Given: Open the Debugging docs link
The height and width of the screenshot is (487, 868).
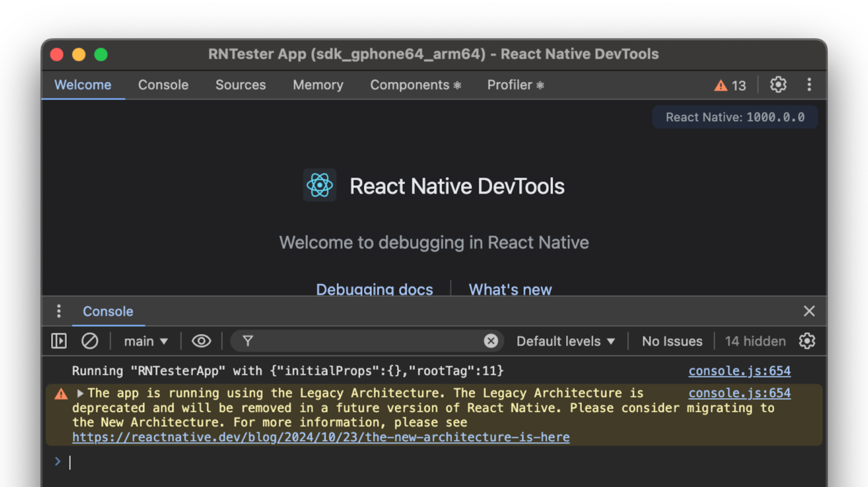Looking at the screenshot, I should point(374,289).
